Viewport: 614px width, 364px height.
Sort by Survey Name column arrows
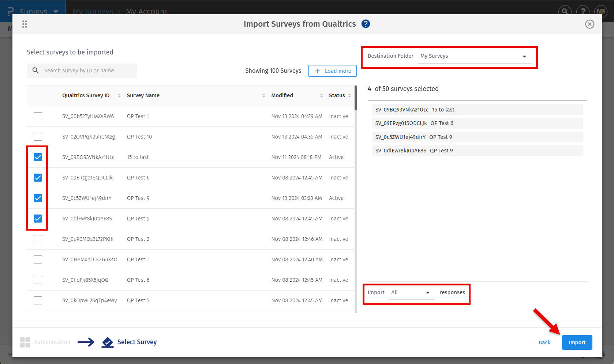(x=263, y=95)
